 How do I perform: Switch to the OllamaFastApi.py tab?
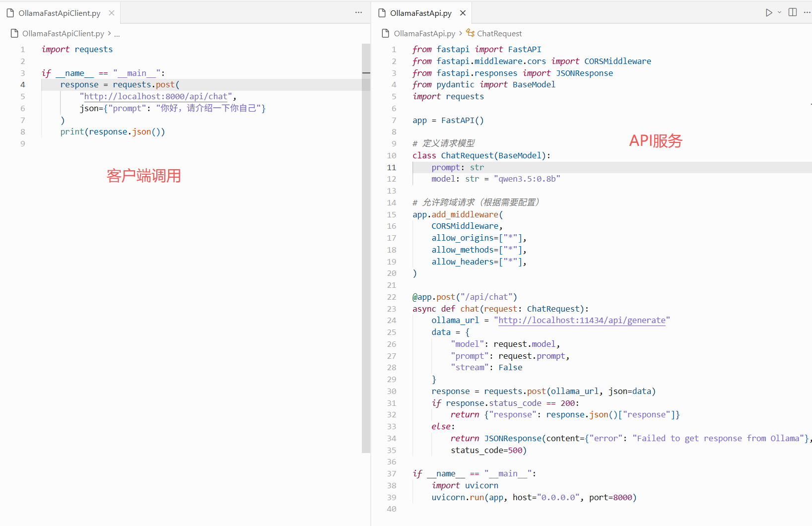(420, 13)
